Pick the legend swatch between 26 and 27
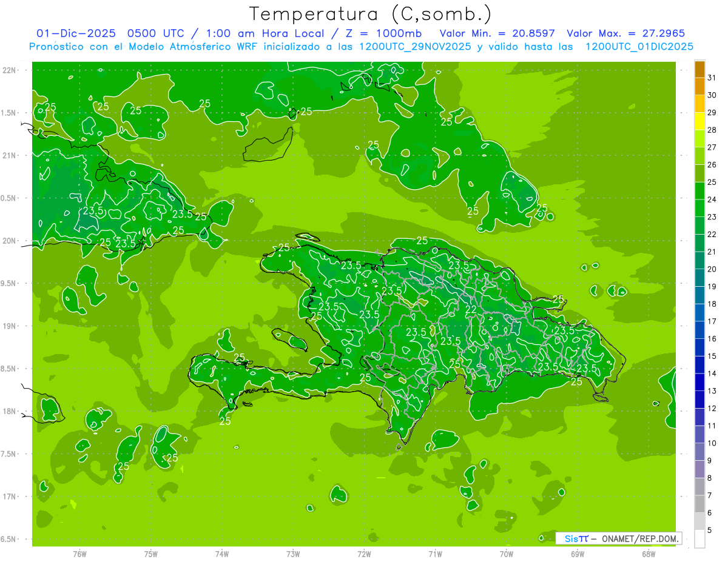 click(699, 156)
